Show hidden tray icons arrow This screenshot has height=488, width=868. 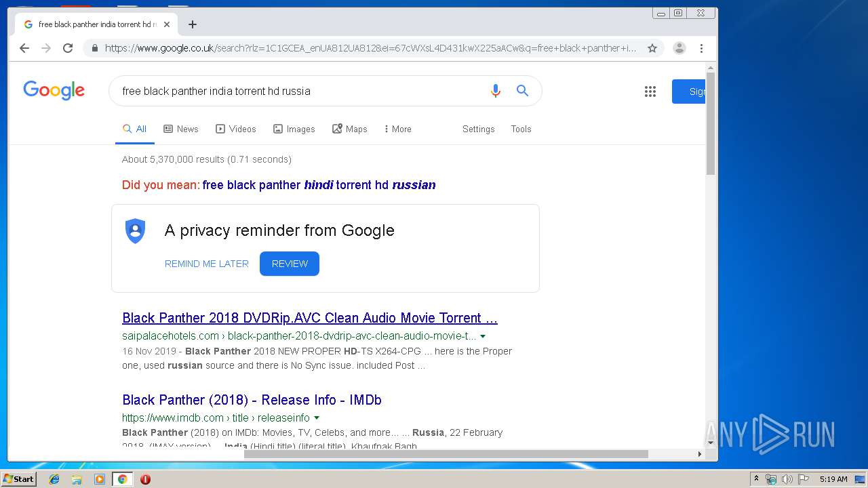coord(757,479)
